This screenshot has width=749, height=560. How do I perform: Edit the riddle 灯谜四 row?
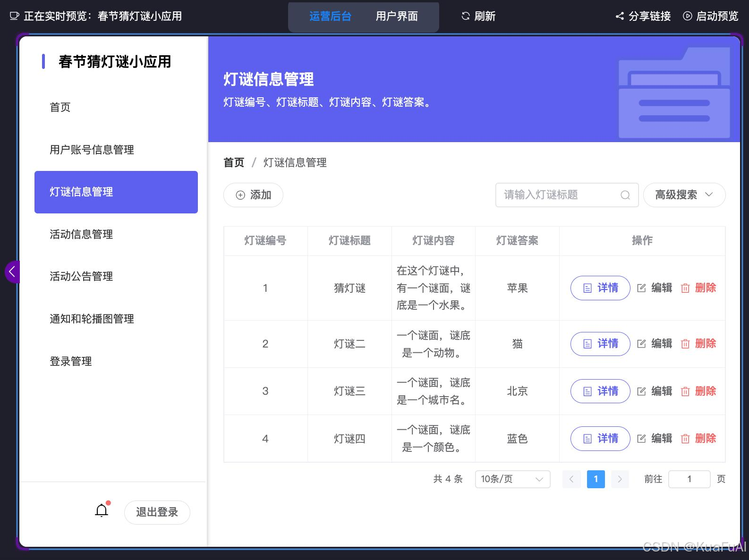point(655,439)
